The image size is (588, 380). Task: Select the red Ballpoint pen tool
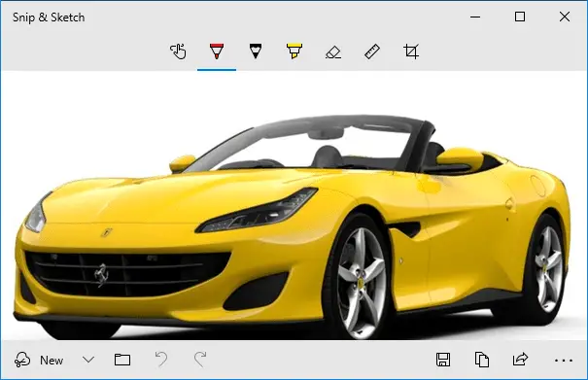[217, 52]
